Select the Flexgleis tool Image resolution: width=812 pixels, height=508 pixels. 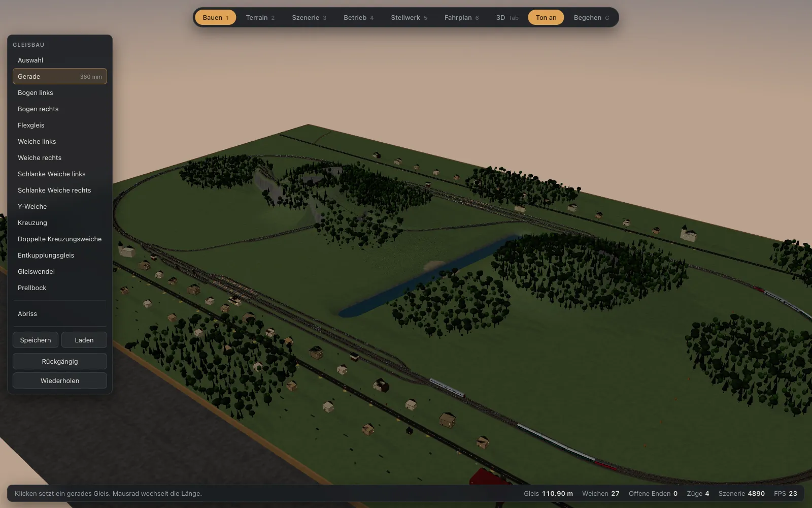pyautogui.click(x=60, y=125)
